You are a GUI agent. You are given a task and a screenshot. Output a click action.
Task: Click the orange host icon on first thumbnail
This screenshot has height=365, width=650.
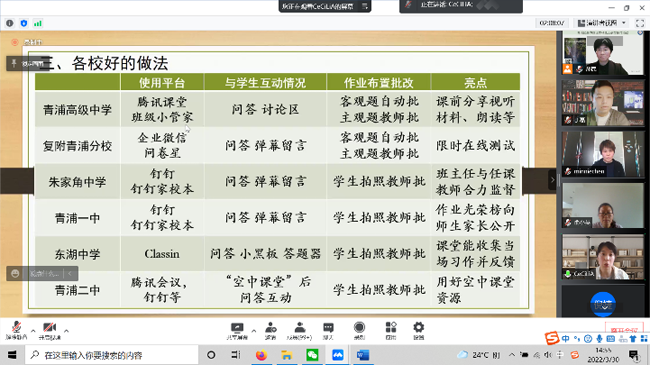[x=567, y=69]
